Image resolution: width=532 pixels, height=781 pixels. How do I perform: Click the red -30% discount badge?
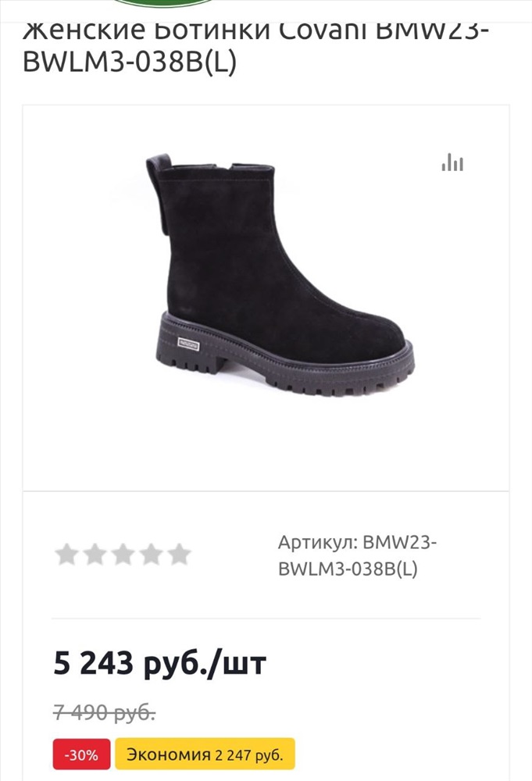click(x=82, y=754)
